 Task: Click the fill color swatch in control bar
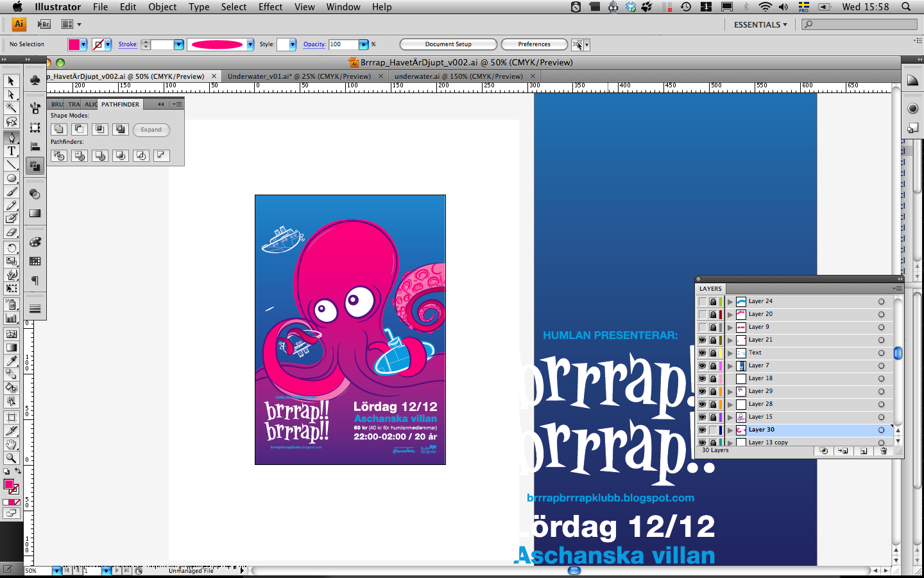[74, 44]
